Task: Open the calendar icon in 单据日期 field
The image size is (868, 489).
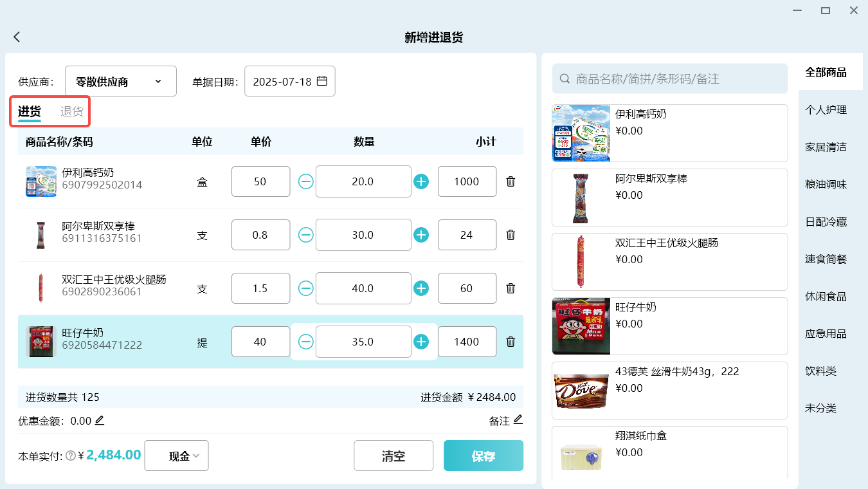Action: 322,81
